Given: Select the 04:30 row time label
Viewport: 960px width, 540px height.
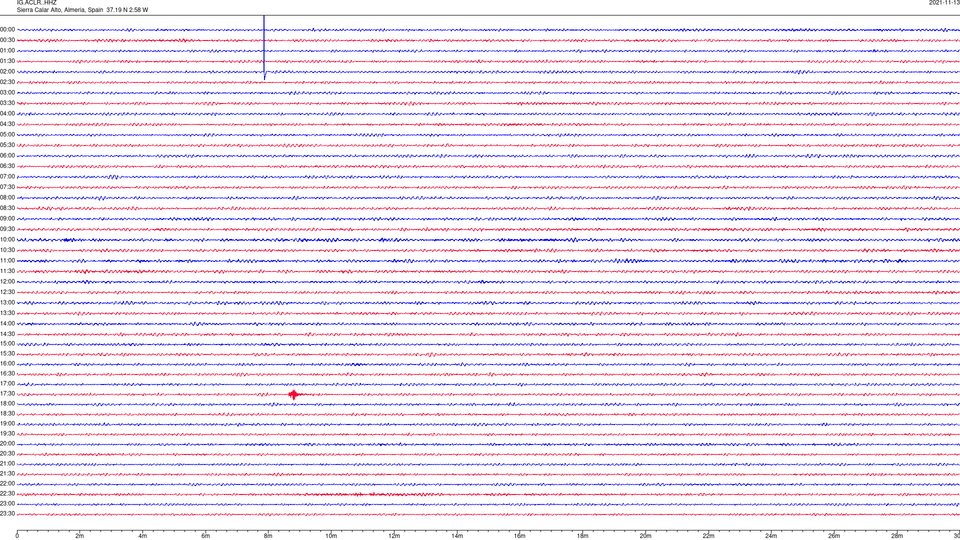Looking at the screenshot, I should click(7, 124).
